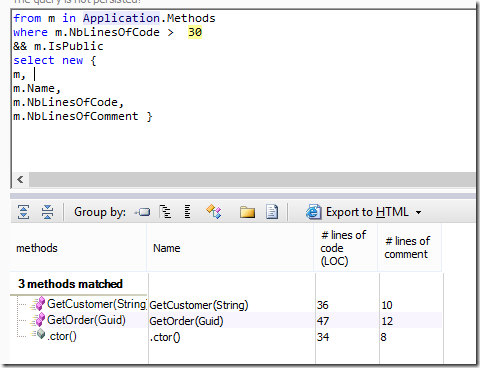Click the Group by: label
The image size is (480, 368).
coord(100,212)
